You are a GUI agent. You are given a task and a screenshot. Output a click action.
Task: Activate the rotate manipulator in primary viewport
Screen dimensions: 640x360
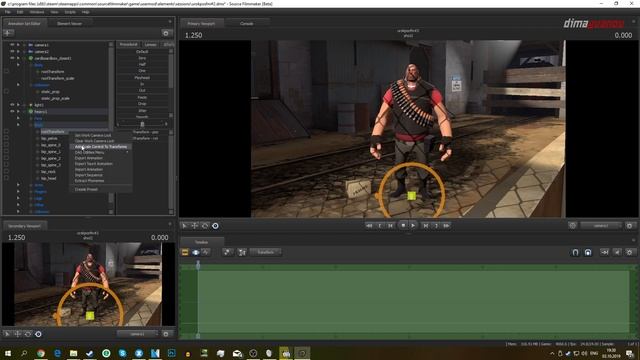205,226
